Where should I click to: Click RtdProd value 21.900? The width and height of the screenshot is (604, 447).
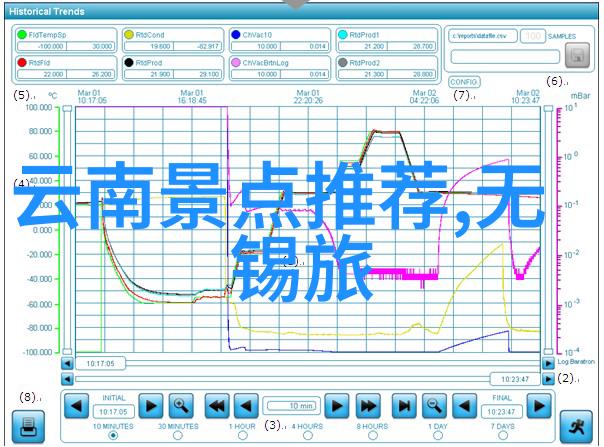[149, 74]
